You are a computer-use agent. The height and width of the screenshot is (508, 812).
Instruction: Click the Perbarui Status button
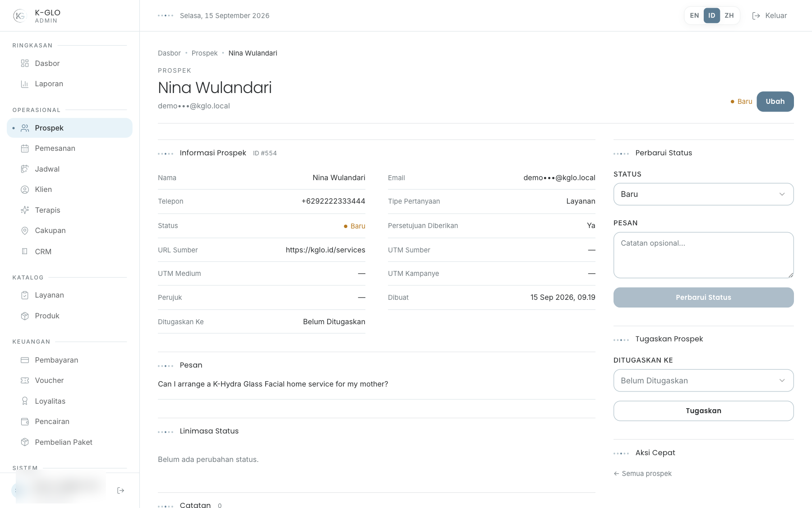click(703, 298)
